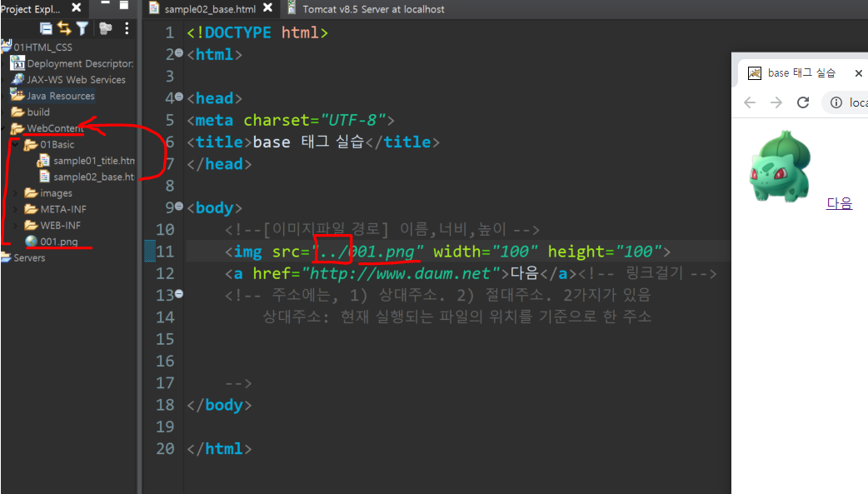Click the height="100" attribute

[605, 252]
